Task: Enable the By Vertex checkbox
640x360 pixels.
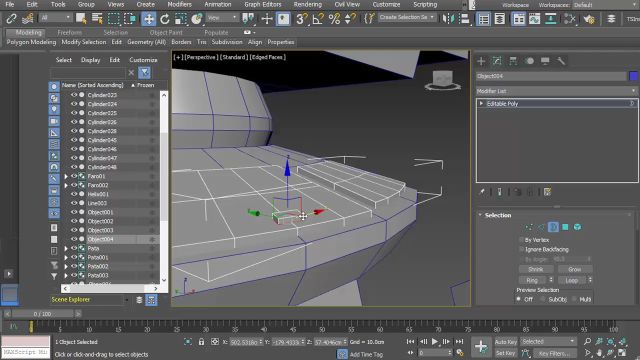Action: (521, 240)
